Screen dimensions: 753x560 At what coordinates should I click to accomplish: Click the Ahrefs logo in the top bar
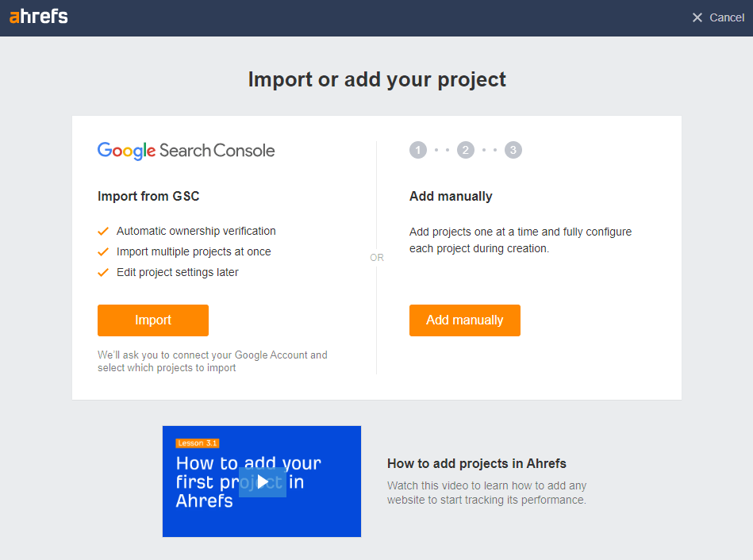(x=37, y=16)
